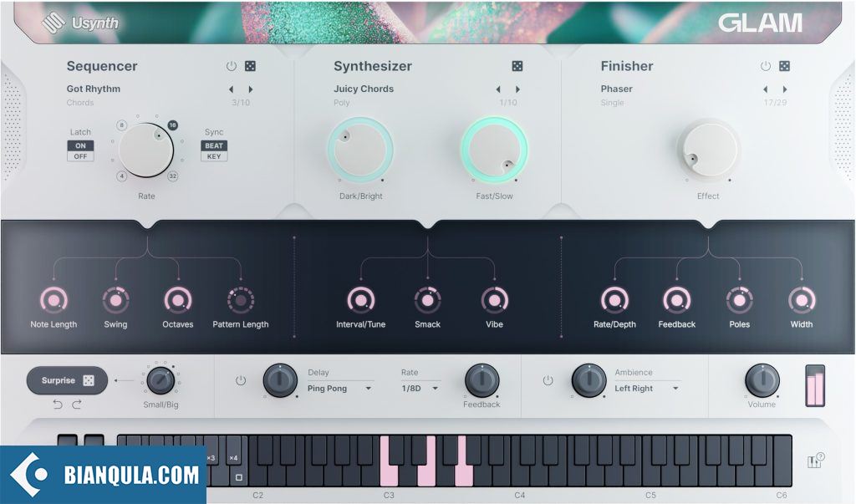The image size is (856, 504).
Task: Randomize the Finisher with its dice icon
Action: point(784,66)
